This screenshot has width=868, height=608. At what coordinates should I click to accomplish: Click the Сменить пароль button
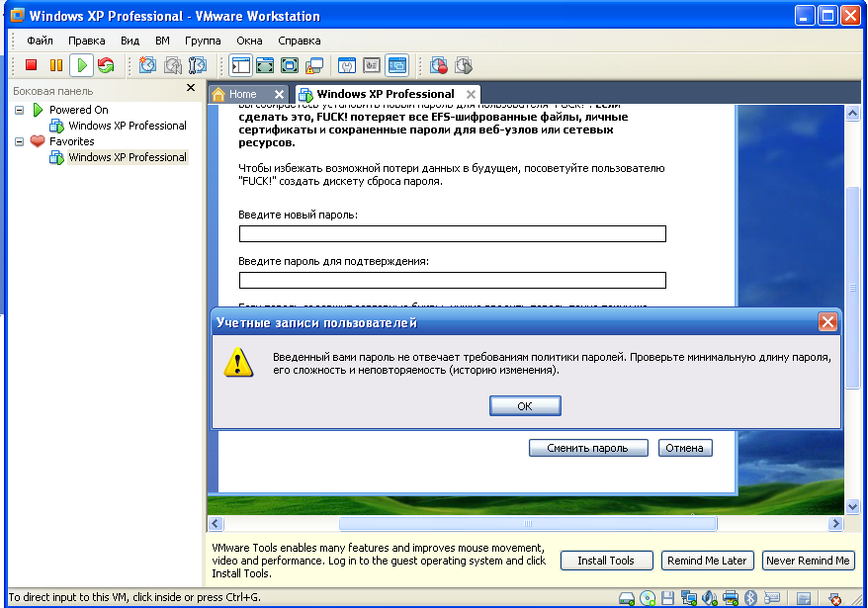(588, 448)
